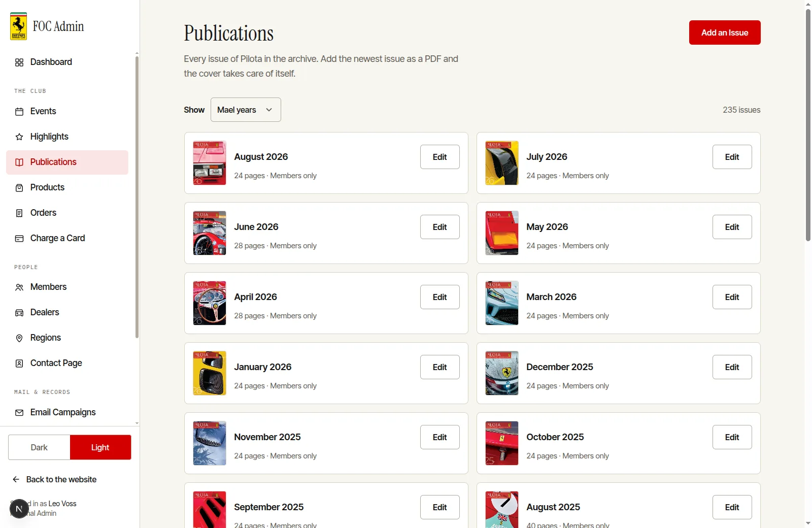
Task: Click the December 2025 cover thumbnail
Action: pos(502,373)
